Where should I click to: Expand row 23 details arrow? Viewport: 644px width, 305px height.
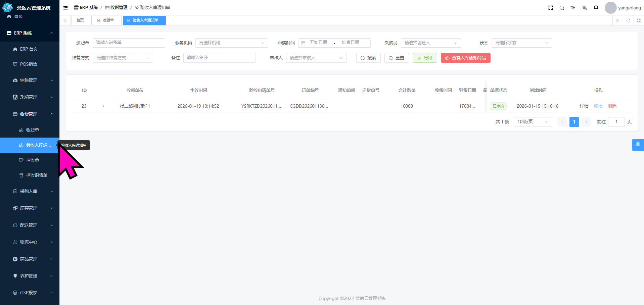pos(103,106)
